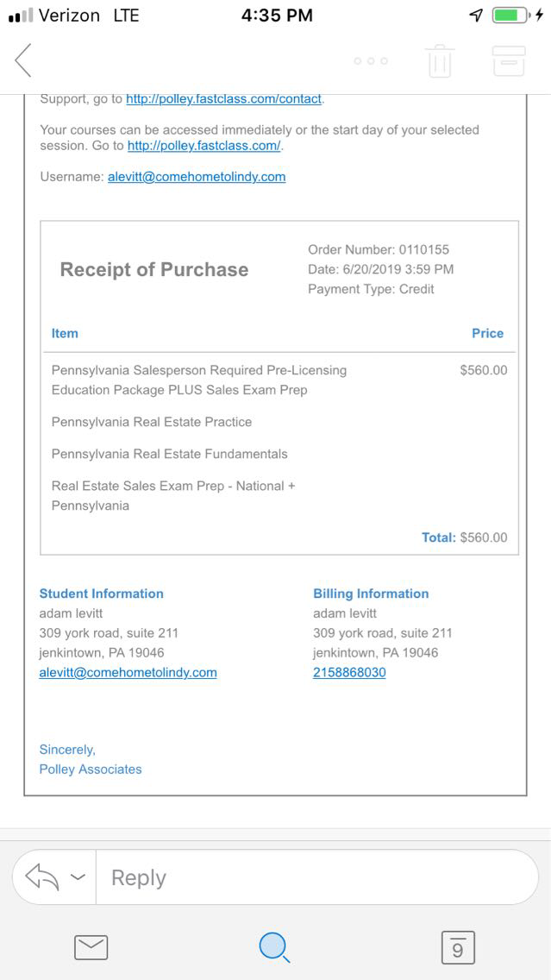551x980 pixels.
Task: Call the billing phone number 2158868030
Action: tap(349, 673)
